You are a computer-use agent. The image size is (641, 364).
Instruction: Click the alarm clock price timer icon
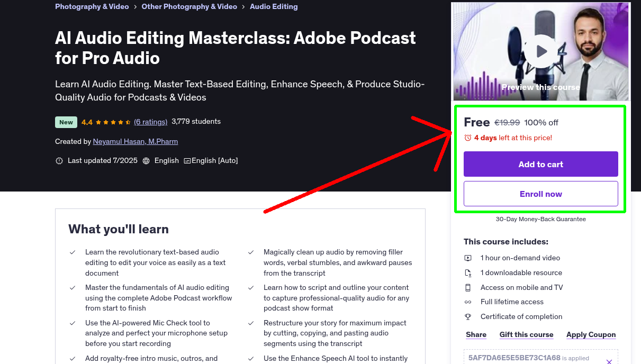(468, 138)
